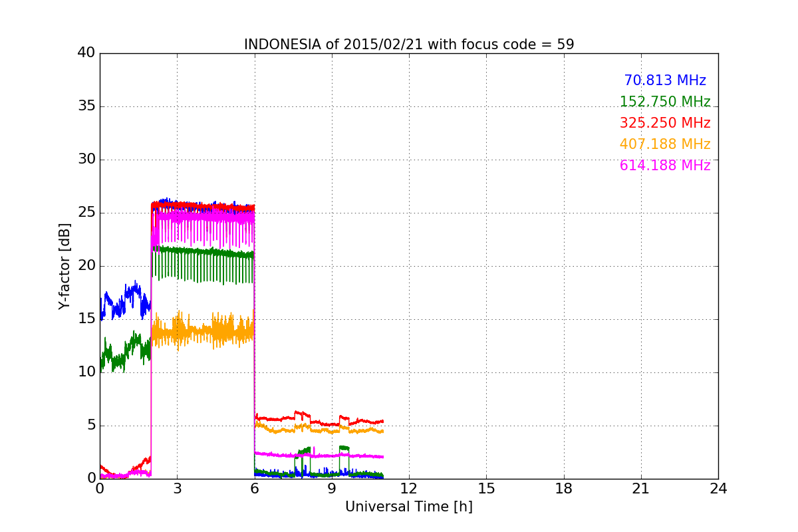Click the x-axis tick label 15
798x532 pixels.
486,489
